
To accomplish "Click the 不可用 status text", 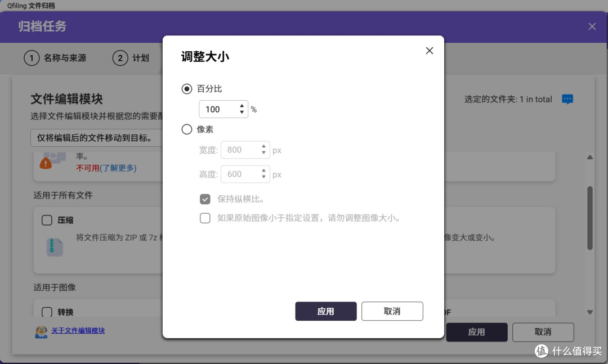I will 88,168.
